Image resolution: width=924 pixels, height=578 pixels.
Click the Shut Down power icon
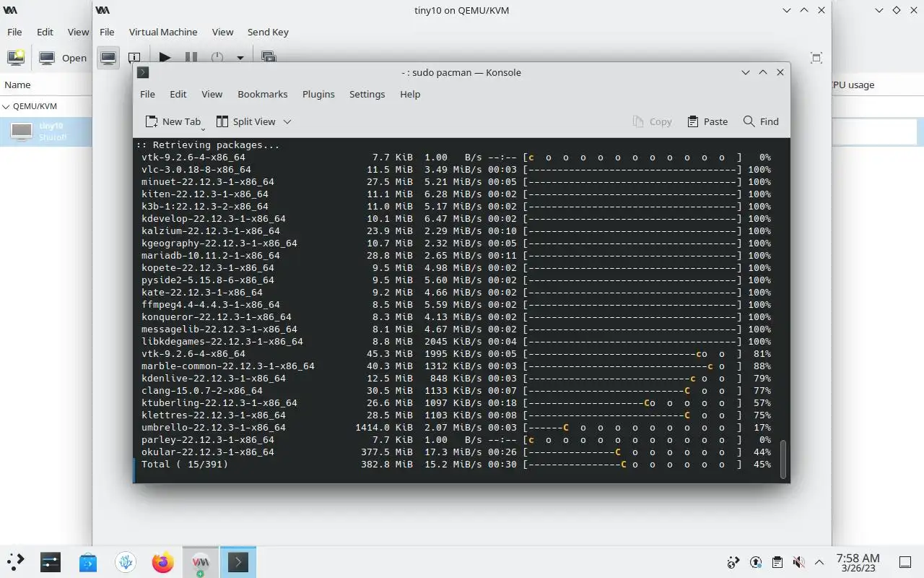pos(217,57)
